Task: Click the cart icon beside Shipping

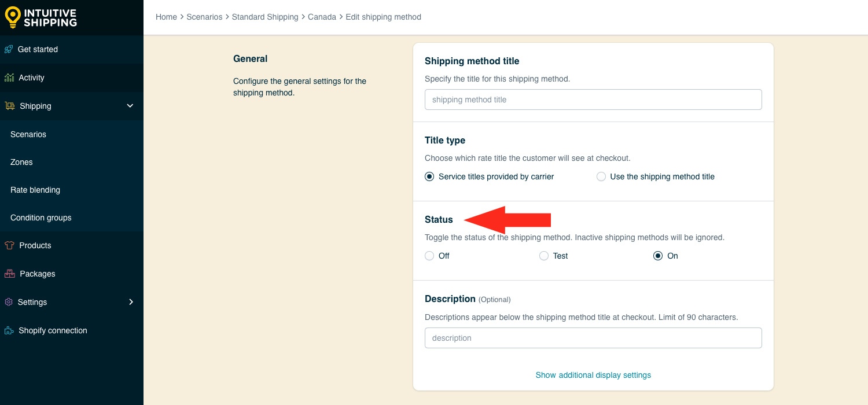Action: point(10,106)
